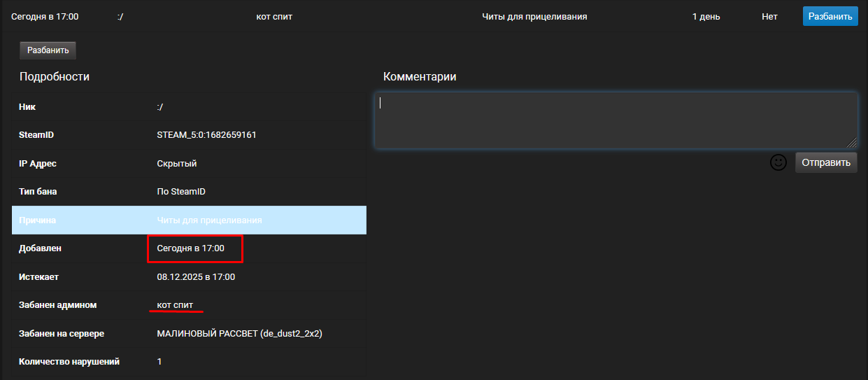Click the SteamID value STEAM_5:0:1682659161
868x380 pixels.
pyautogui.click(x=206, y=134)
